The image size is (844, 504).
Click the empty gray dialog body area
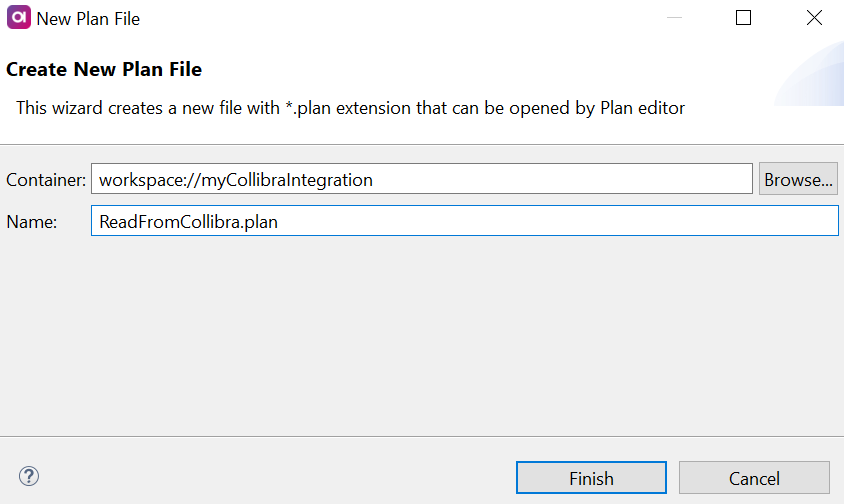click(x=420, y=340)
